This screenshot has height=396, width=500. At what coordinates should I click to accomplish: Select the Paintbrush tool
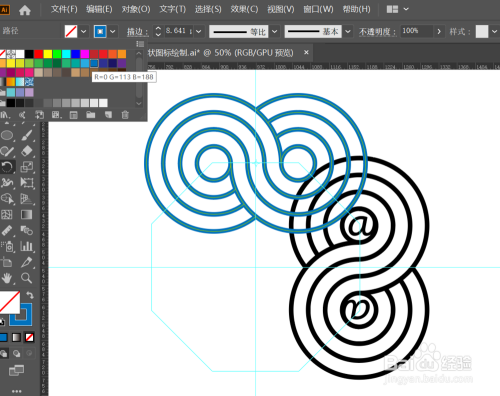tap(27, 135)
